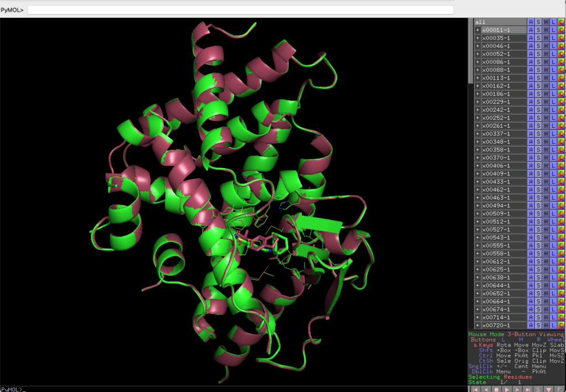Click the A action button for x00348-1
566x392 pixels.
531,142
